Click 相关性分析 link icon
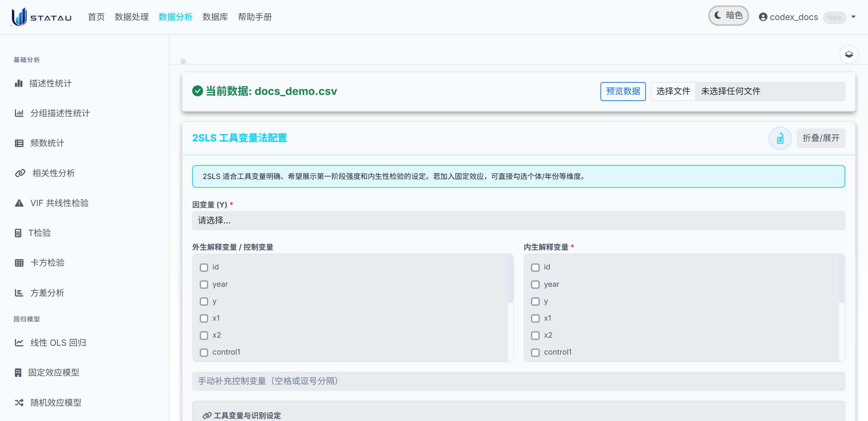 click(x=20, y=173)
